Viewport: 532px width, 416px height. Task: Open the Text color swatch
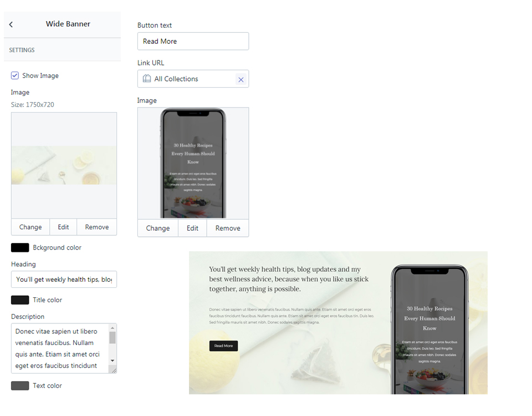click(x=20, y=385)
